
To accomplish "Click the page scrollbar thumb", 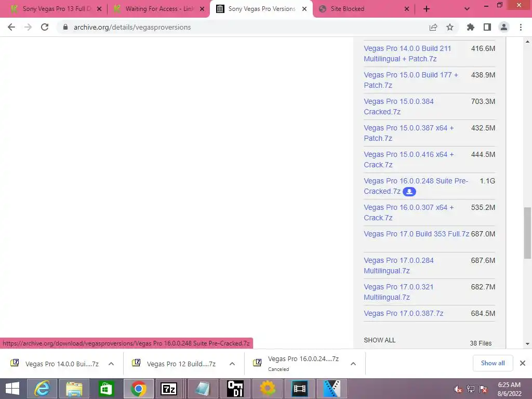I will coord(527,233).
